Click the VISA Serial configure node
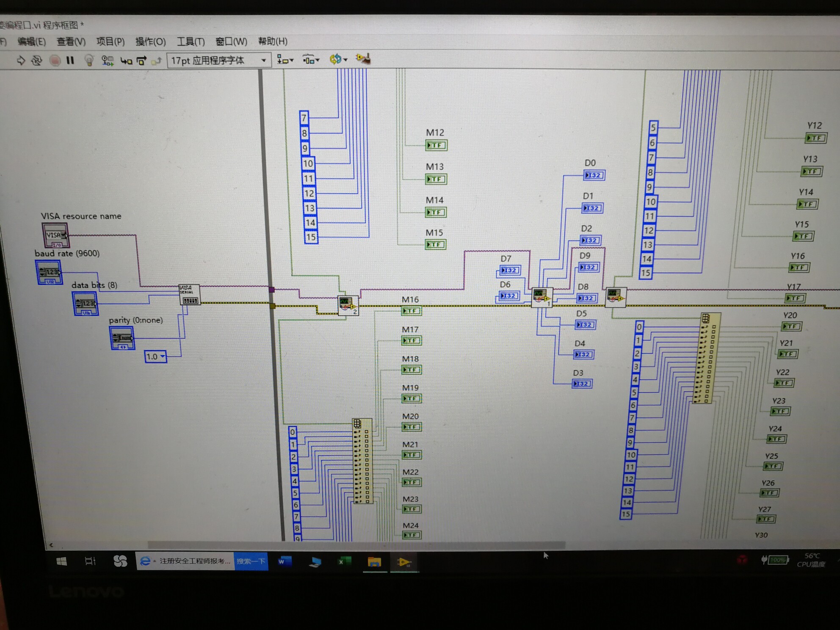Screen dimensions: 840x630 (189, 294)
